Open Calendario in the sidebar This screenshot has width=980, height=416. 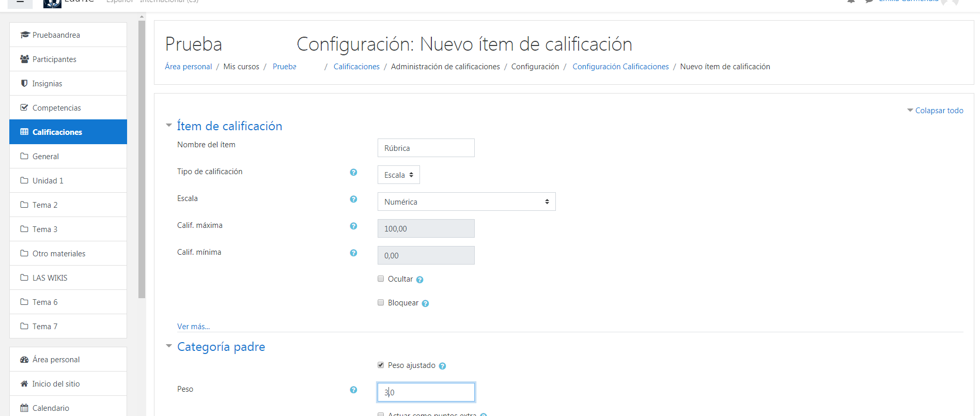pyautogui.click(x=68, y=408)
